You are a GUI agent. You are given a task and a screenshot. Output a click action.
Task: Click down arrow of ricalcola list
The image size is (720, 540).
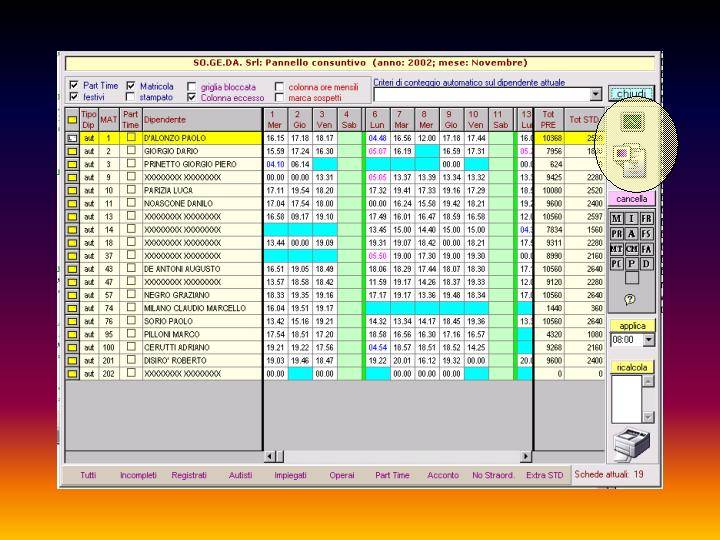click(x=648, y=416)
